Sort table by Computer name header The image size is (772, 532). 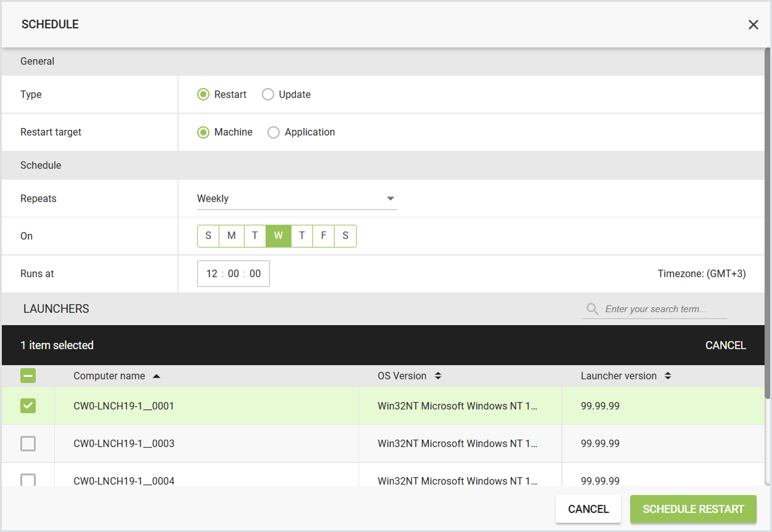click(109, 376)
